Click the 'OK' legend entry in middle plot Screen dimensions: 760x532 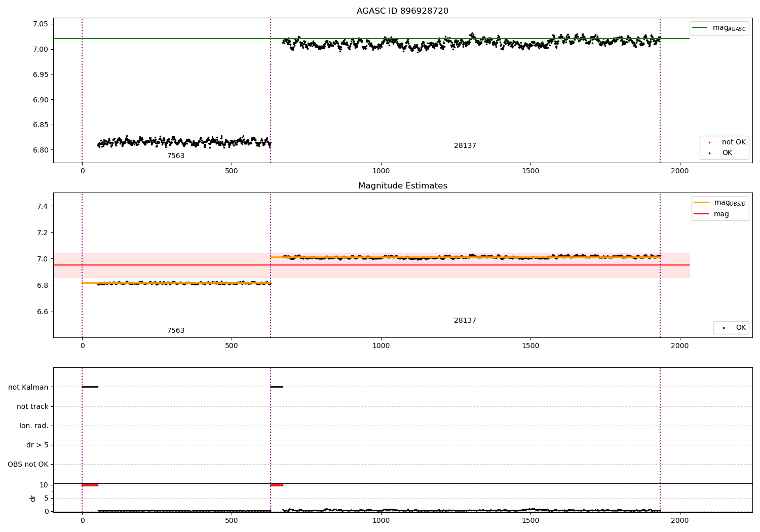coord(733,328)
